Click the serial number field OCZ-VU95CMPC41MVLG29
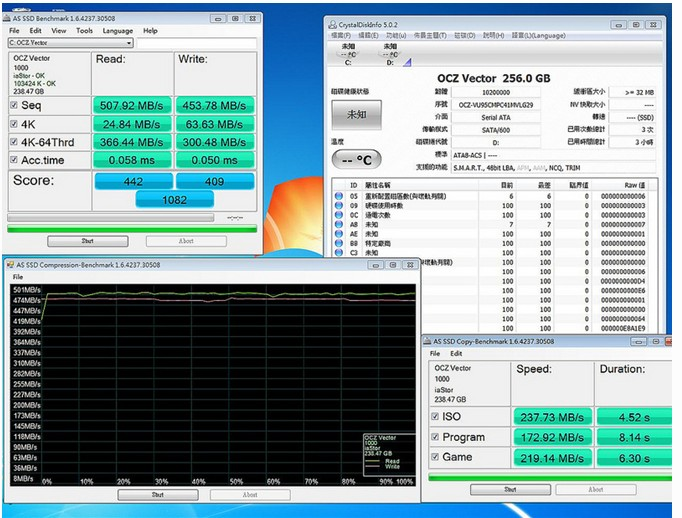Image resolution: width=682 pixels, height=518 pixels. tap(495, 105)
